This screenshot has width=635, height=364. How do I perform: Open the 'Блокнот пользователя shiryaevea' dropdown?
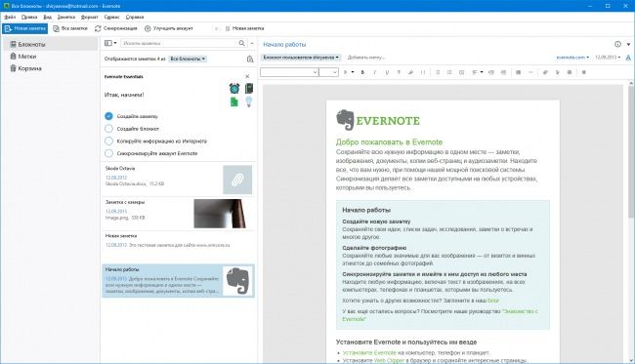(301, 58)
